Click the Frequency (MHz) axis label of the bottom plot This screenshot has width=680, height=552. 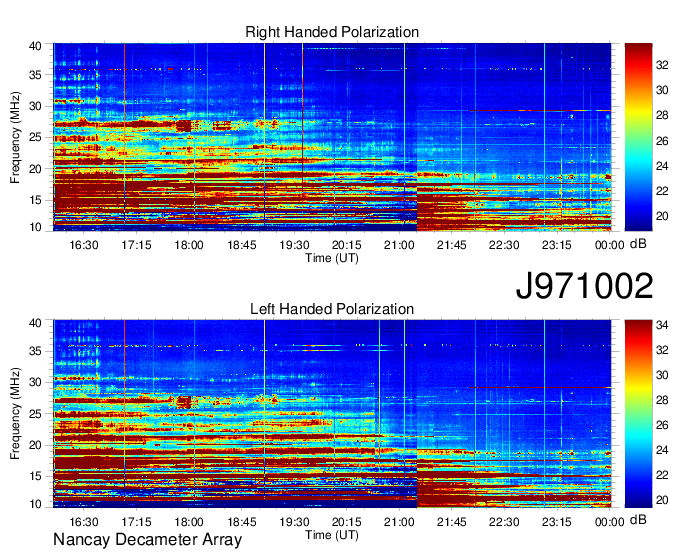click(x=15, y=414)
